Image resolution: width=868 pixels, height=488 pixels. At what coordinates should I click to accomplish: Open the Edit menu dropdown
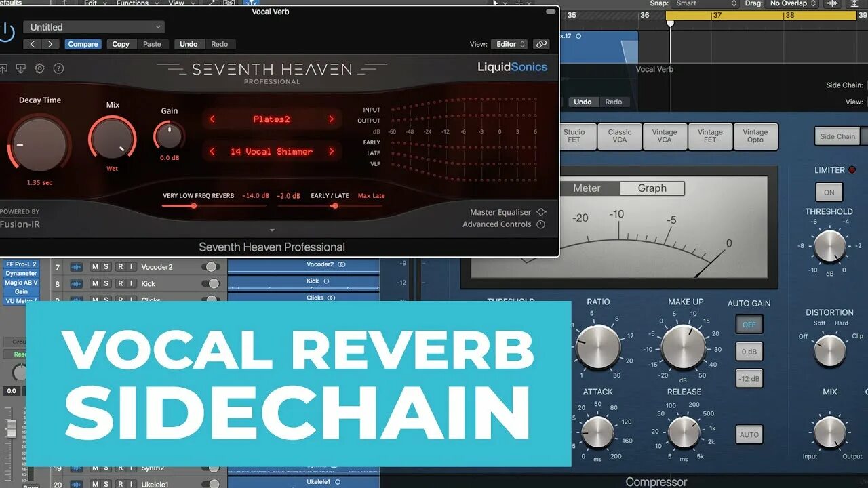click(x=94, y=3)
